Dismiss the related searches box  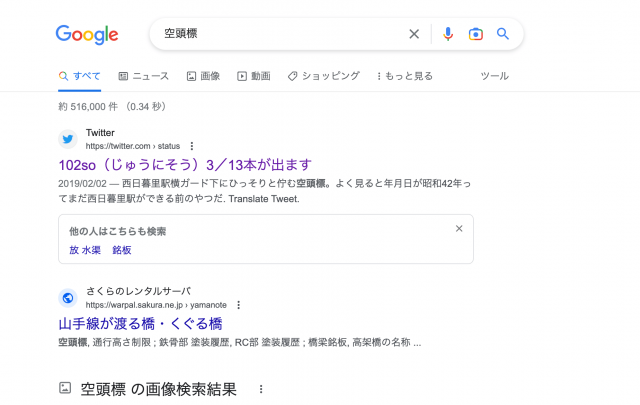[x=459, y=229]
